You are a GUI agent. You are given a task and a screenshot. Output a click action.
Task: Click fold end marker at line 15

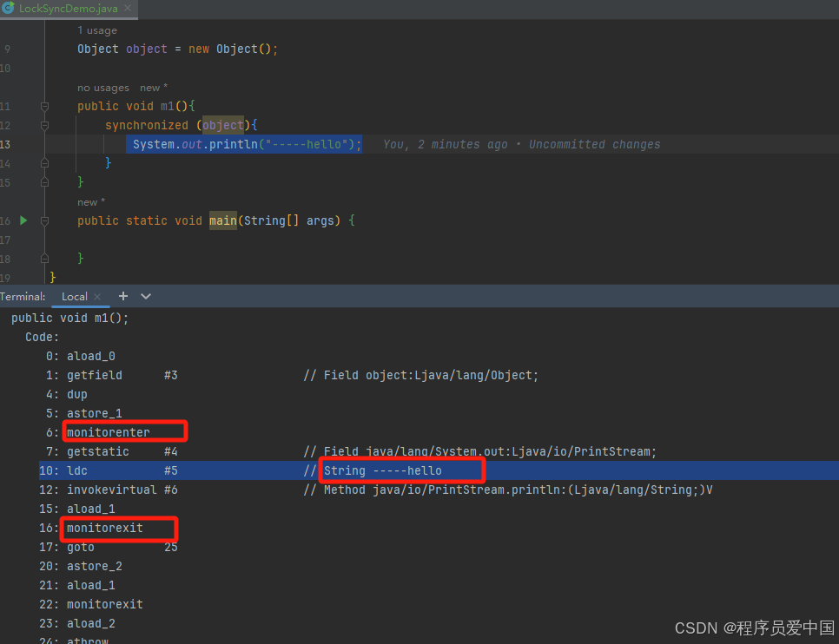click(x=45, y=182)
